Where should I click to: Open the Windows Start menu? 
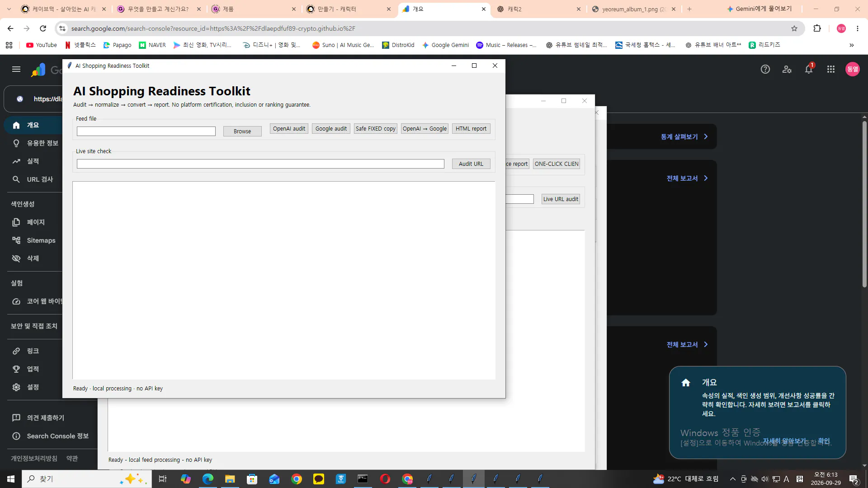11,479
